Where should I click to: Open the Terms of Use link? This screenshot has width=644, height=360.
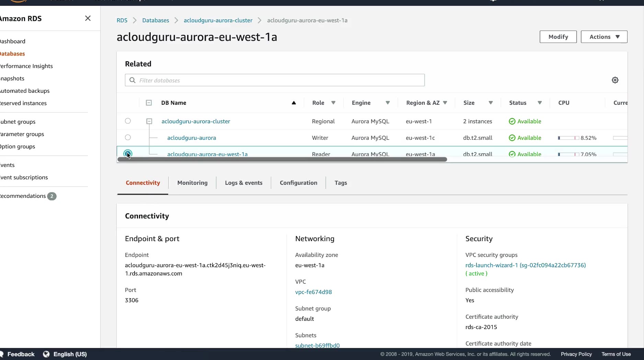616,354
